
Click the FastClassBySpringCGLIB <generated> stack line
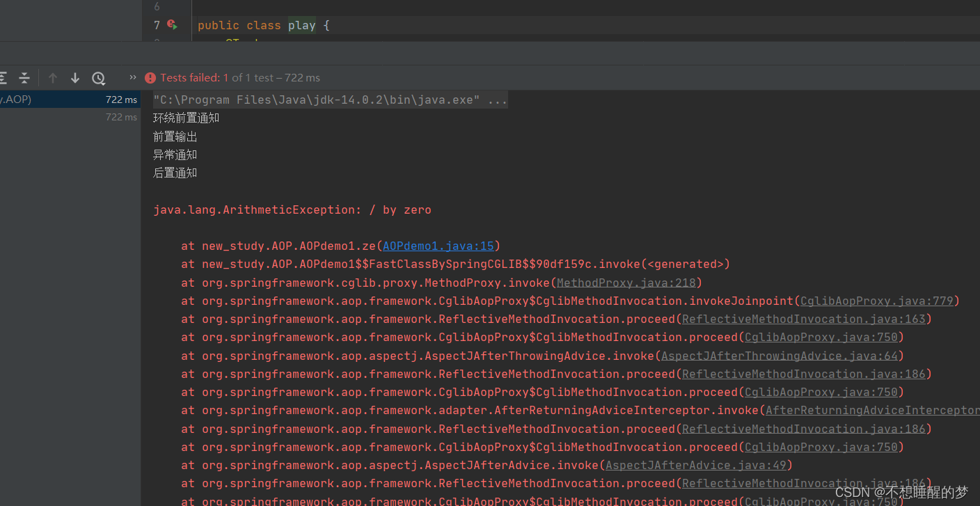pyautogui.click(x=456, y=264)
